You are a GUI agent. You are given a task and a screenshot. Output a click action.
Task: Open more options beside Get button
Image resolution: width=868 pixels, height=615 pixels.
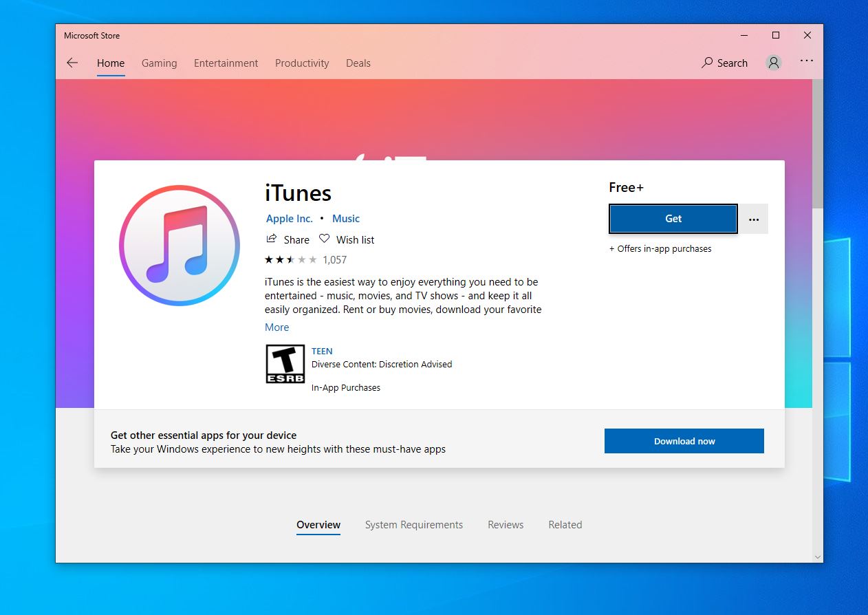point(754,219)
